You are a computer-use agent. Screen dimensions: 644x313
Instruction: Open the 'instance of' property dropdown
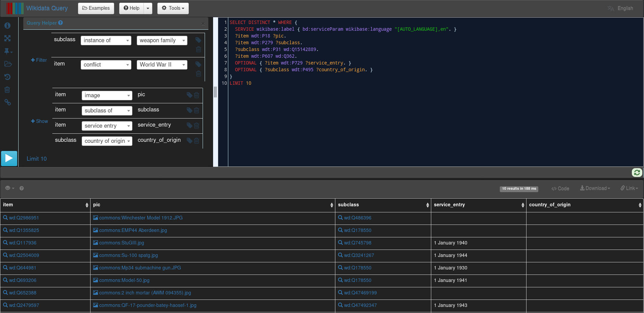[x=106, y=40]
